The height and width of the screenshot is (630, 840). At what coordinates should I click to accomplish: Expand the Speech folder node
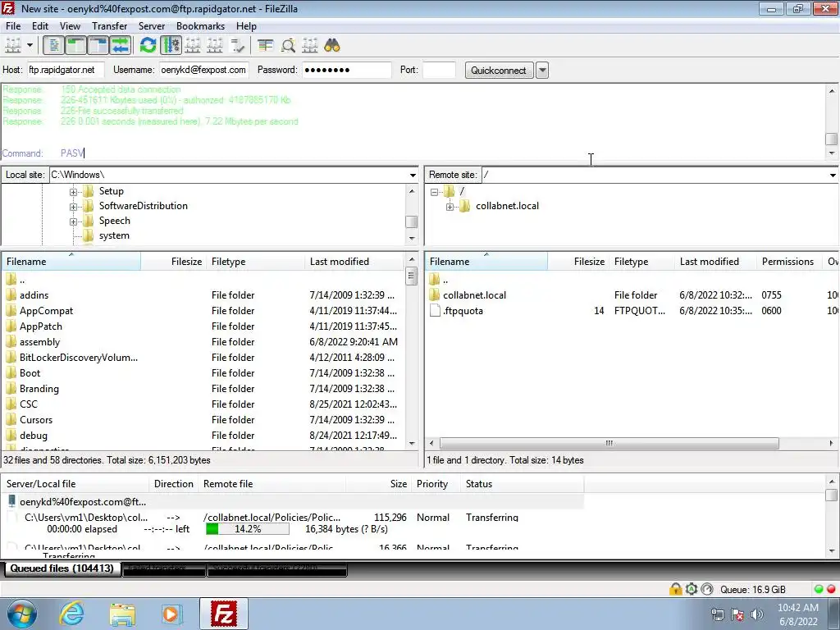(73, 221)
